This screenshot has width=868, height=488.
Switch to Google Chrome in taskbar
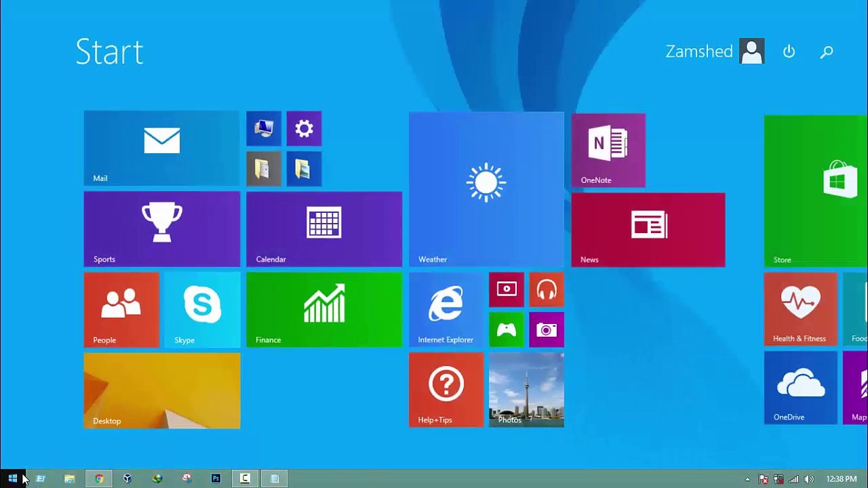99,479
